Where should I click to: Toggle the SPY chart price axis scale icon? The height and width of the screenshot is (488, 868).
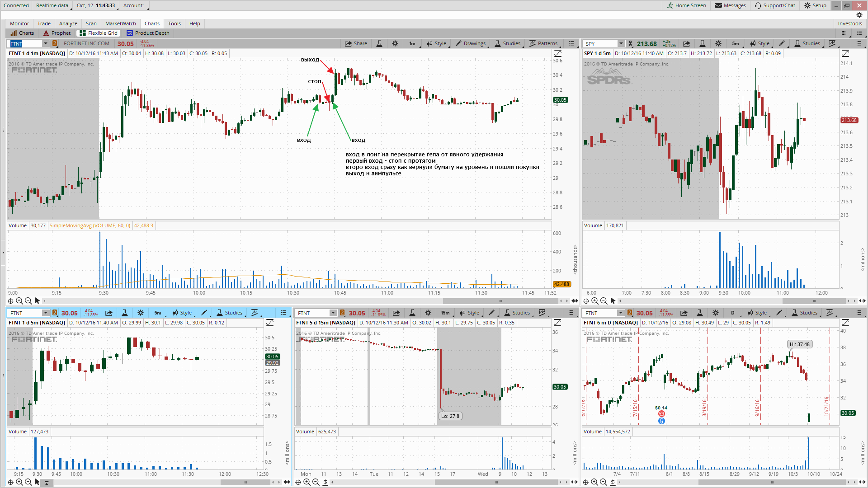coord(845,53)
